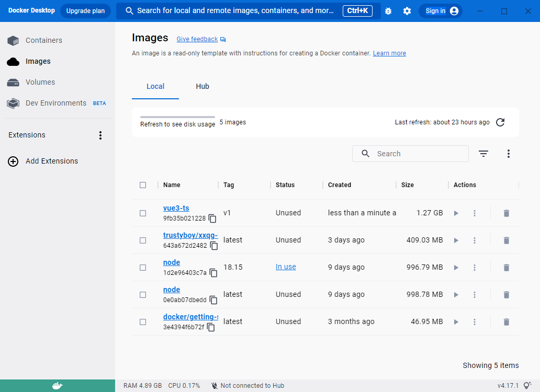Sort by the Created column header

[339, 185]
